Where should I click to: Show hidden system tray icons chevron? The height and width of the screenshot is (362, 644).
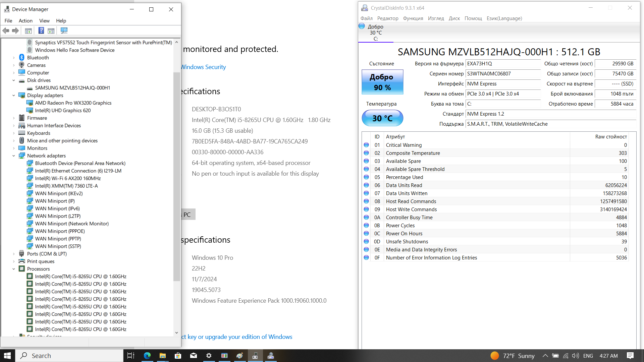pos(545,356)
